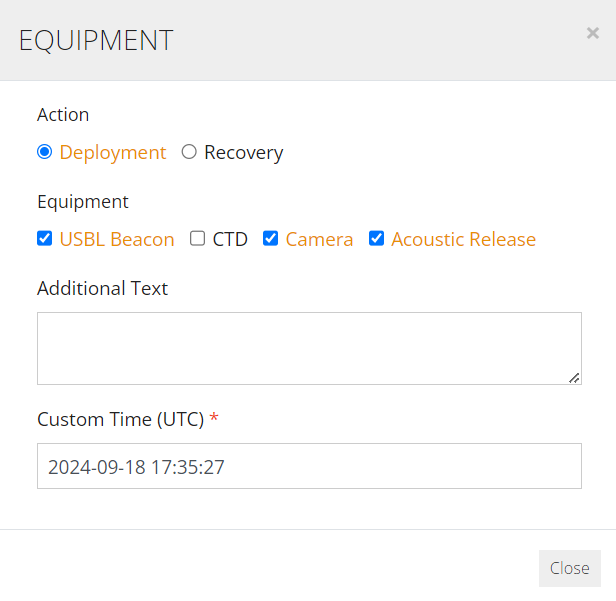616x601 pixels.
Task: Choose the Recovery radio button
Action: (x=189, y=152)
